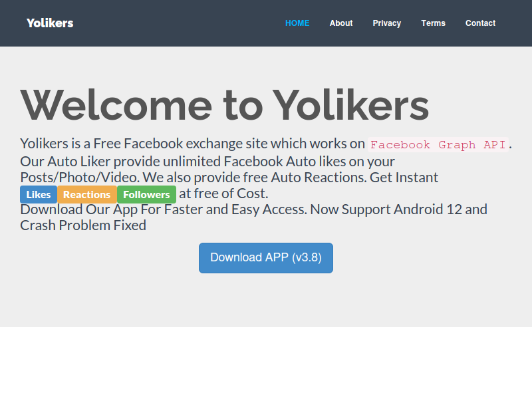Open the Privacy page link
Screen dimensions: 532x399
tap(387, 23)
